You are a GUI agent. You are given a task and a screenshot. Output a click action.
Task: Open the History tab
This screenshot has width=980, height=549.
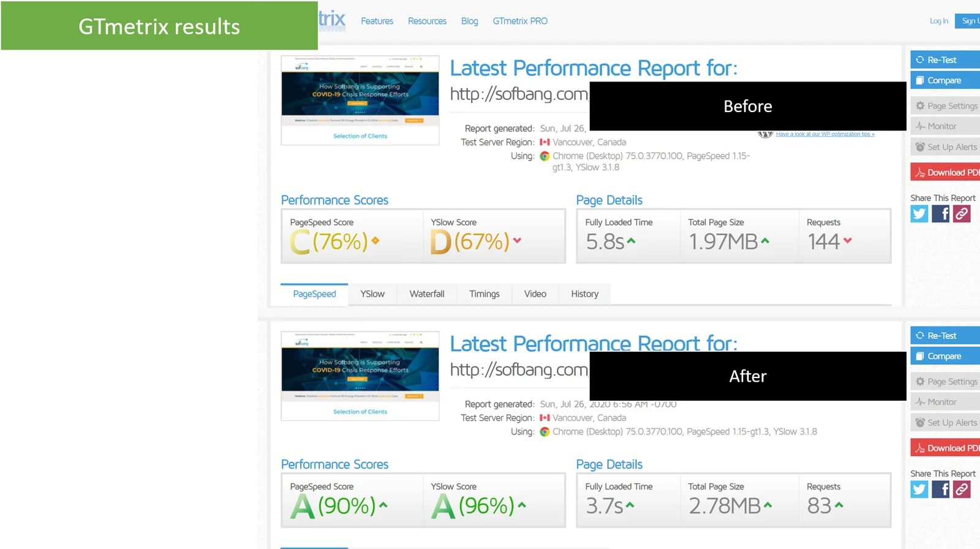tap(585, 294)
